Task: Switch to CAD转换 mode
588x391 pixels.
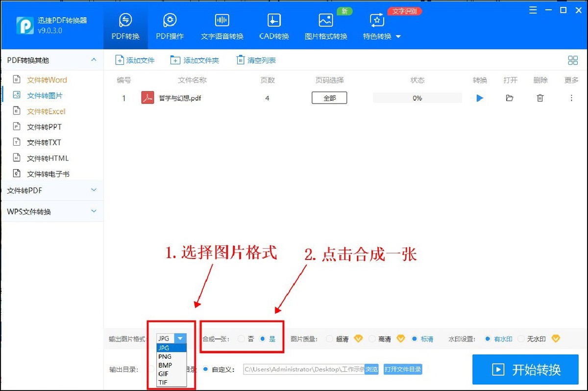Action: 273,25
